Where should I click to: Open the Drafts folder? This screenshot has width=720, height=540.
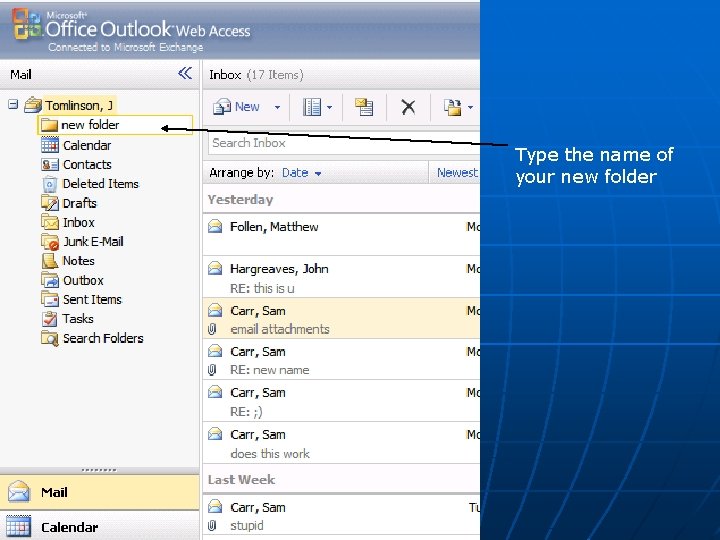[79, 203]
